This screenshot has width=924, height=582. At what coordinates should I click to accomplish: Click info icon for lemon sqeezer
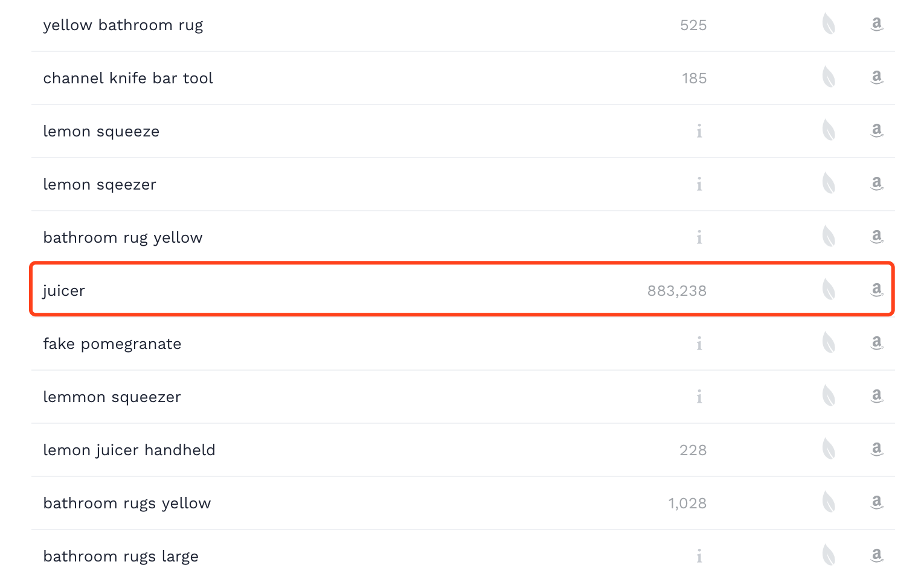pos(699,184)
